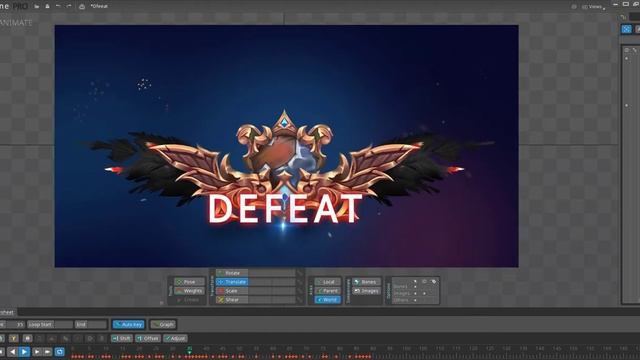Jump to the last frame
Viewport: 640px width, 360px height.
tap(47, 351)
